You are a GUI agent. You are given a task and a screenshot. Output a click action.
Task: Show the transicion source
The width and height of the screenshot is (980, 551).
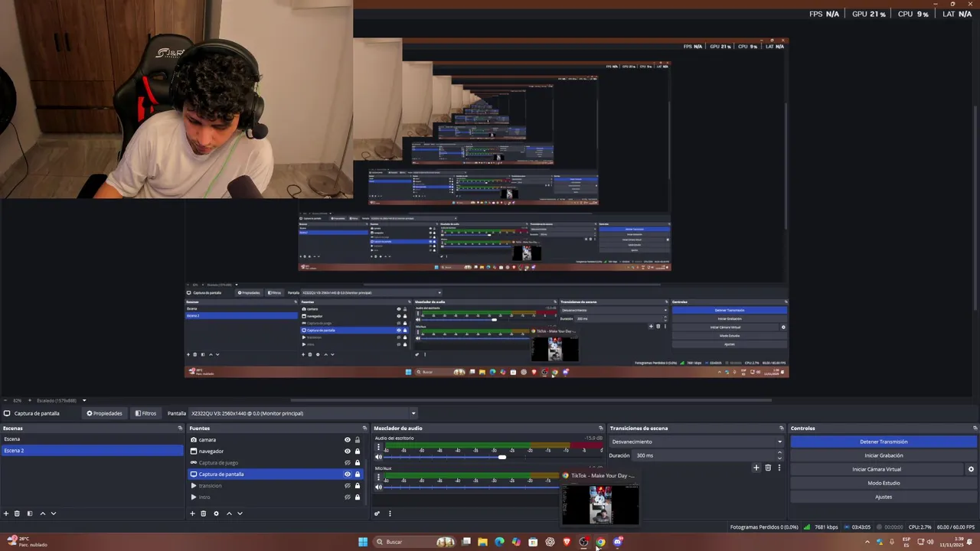tap(348, 486)
